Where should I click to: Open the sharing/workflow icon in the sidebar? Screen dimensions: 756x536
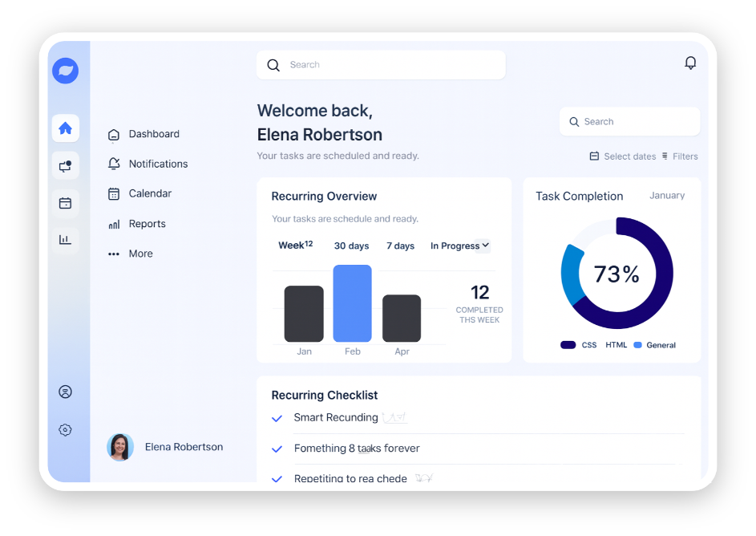[x=65, y=165]
